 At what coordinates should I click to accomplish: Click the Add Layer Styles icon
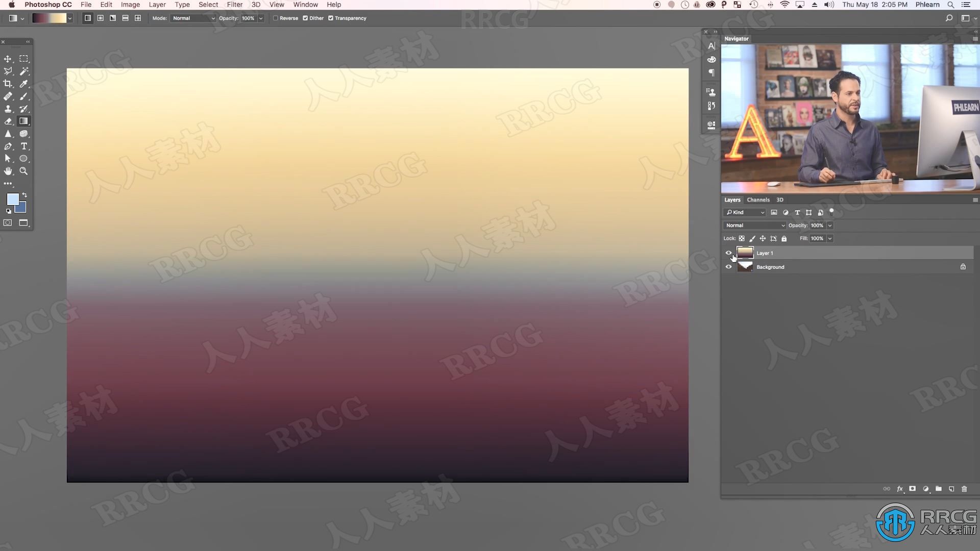[899, 489]
